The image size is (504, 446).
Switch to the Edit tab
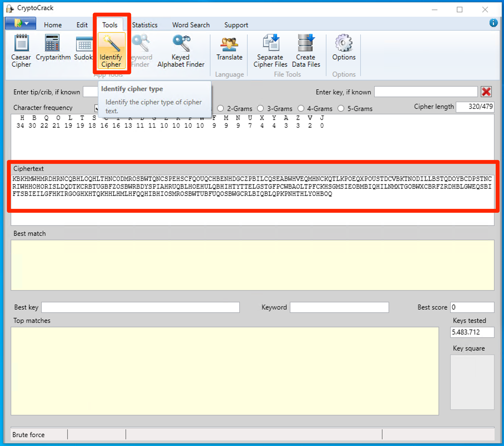82,25
